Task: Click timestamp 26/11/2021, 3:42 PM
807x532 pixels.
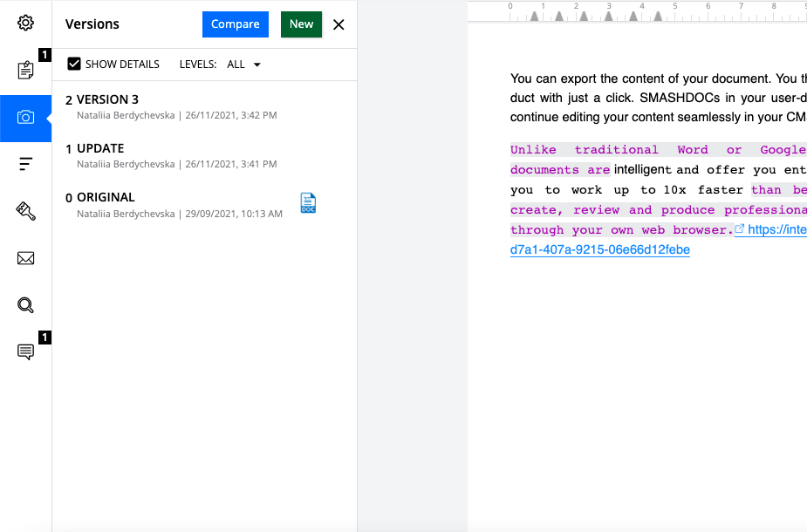Action: [x=231, y=115]
